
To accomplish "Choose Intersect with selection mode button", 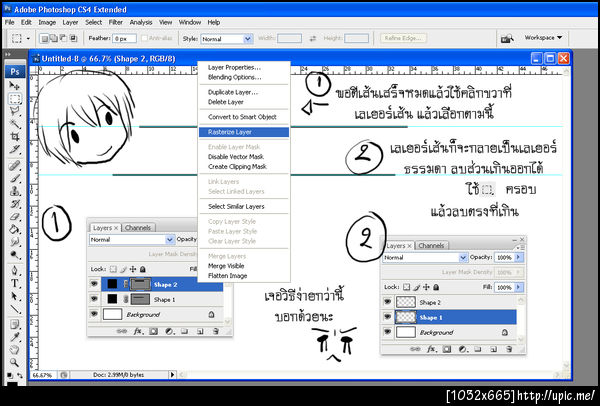I will (73, 38).
